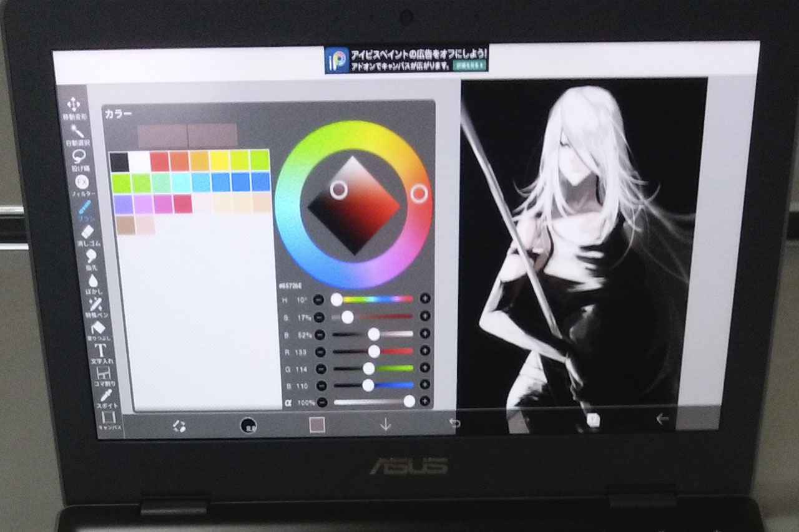Select the 文字入れ text tool
799x532 pixels.
[x=100, y=354]
